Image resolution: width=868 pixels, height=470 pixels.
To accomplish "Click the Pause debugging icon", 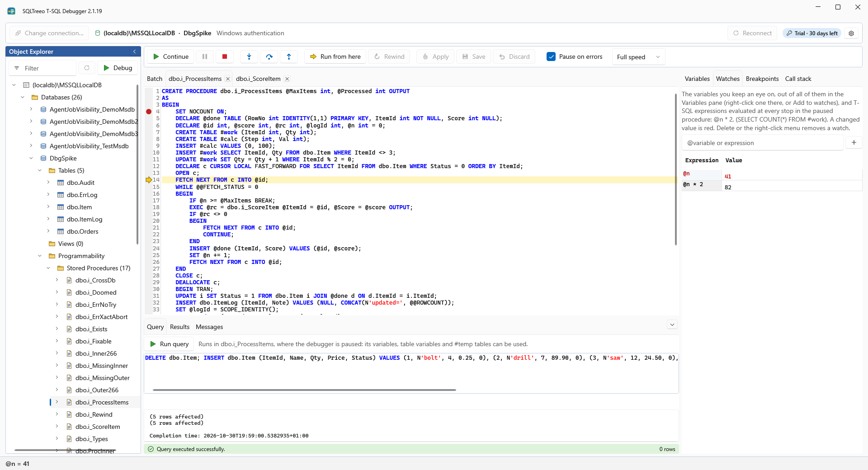I will 205,56.
